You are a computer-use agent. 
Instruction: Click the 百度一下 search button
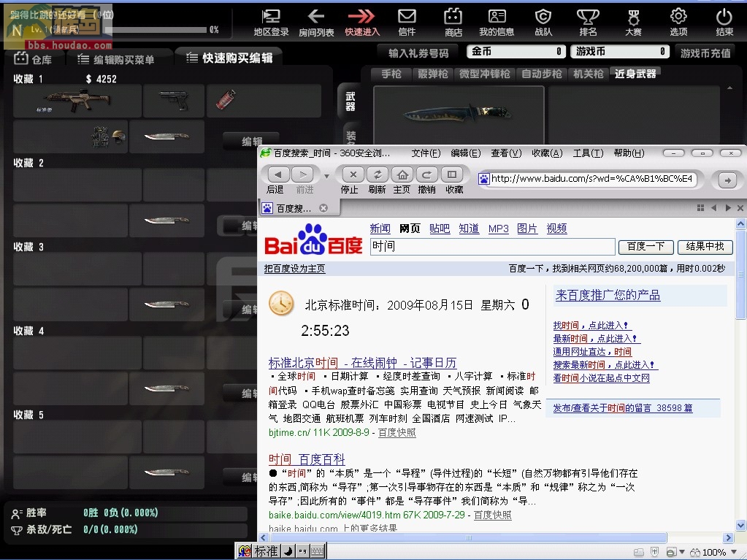646,247
